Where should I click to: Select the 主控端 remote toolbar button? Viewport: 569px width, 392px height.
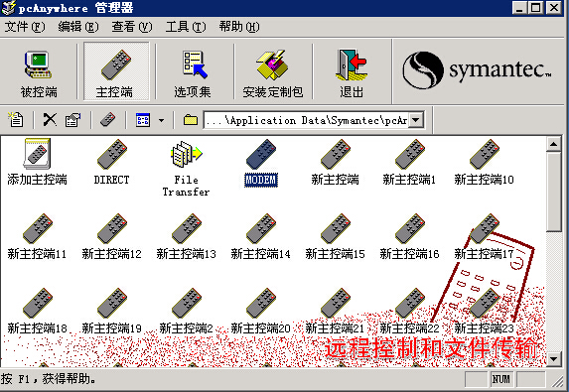coord(116,71)
